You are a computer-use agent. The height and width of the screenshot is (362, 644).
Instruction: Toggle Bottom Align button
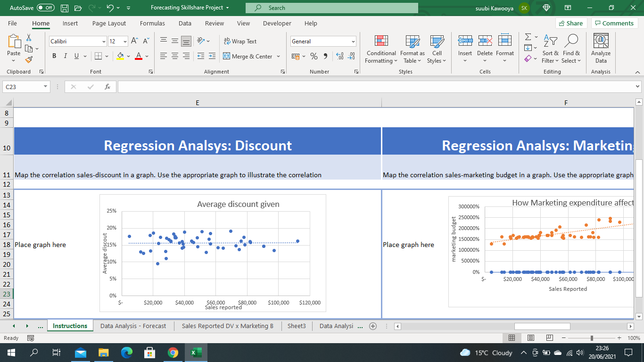pos(186,41)
